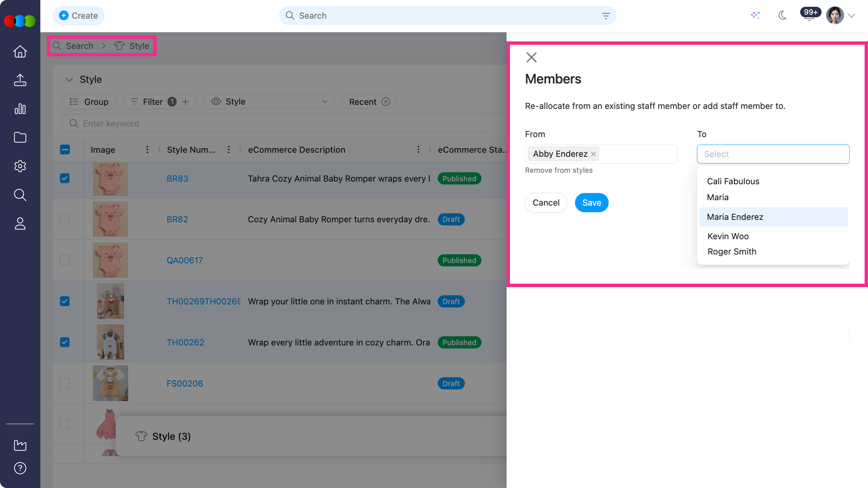Open the settings gear in sidebar

coord(20,166)
